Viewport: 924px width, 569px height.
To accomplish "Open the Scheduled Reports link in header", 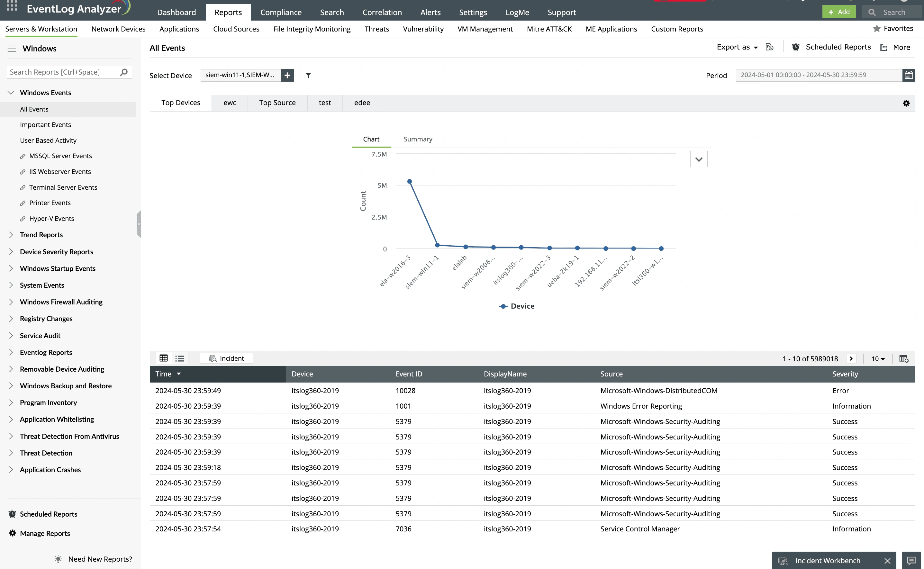I will [838, 48].
